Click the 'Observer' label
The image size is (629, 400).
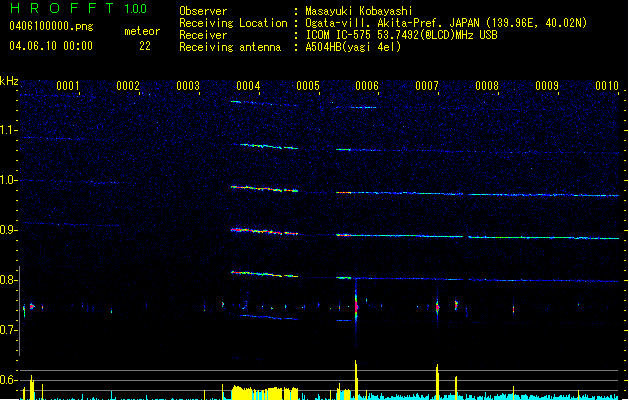[x=203, y=11]
